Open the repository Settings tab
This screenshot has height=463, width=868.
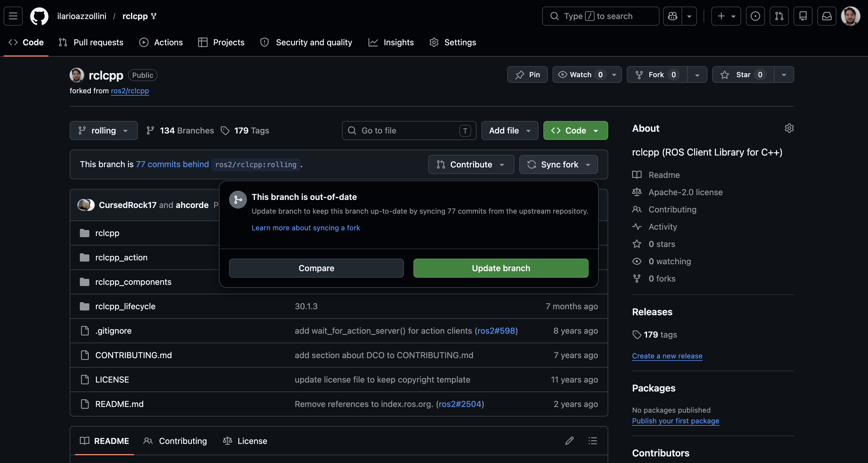pyautogui.click(x=453, y=43)
